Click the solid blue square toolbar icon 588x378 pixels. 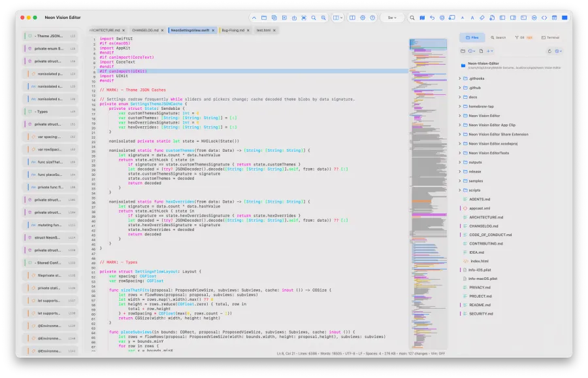564,18
